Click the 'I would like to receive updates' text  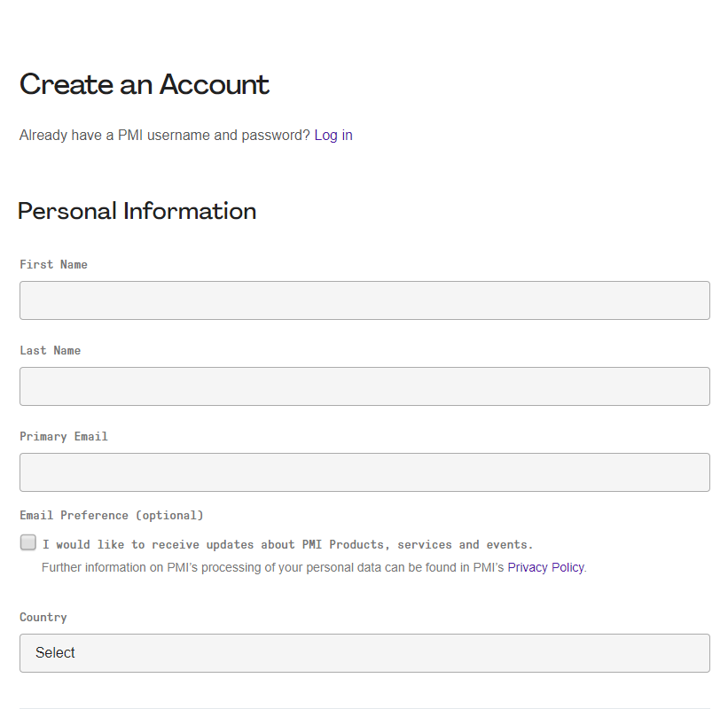(x=287, y=544)
